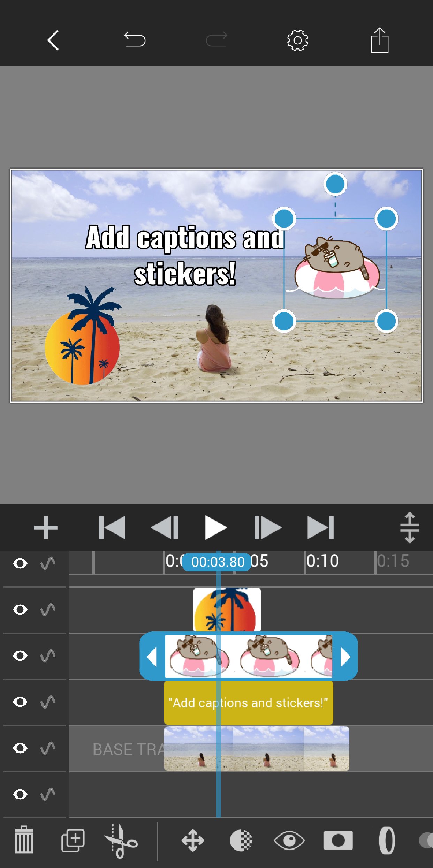Undo the last edit
This screenshot has height=868, width=433.
[x=135, y=39]
